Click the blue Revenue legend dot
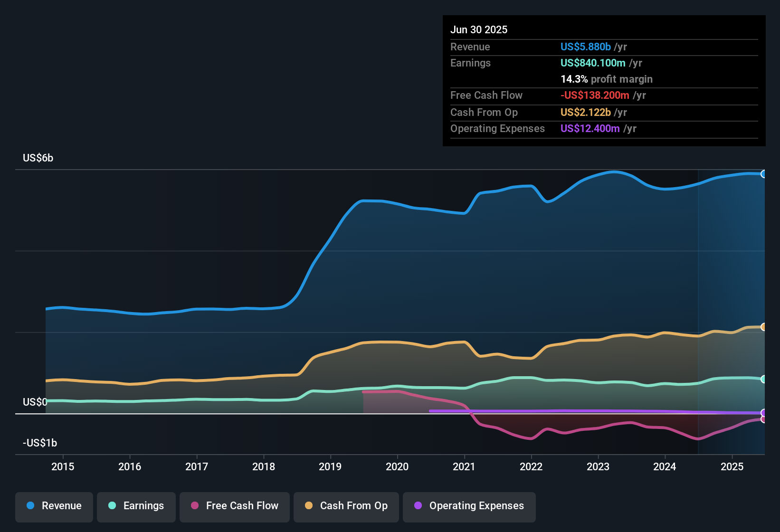 [x=30, y=505]
